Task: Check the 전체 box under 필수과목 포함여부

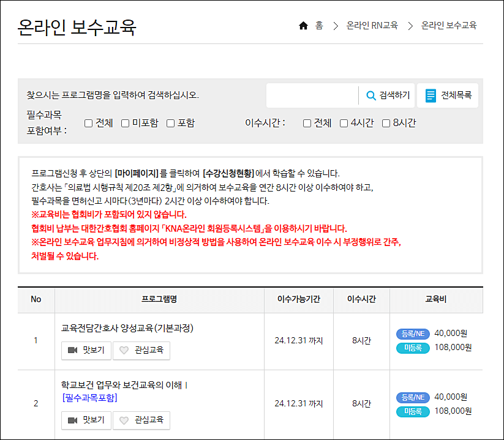Action: click(x=88, y=123)
